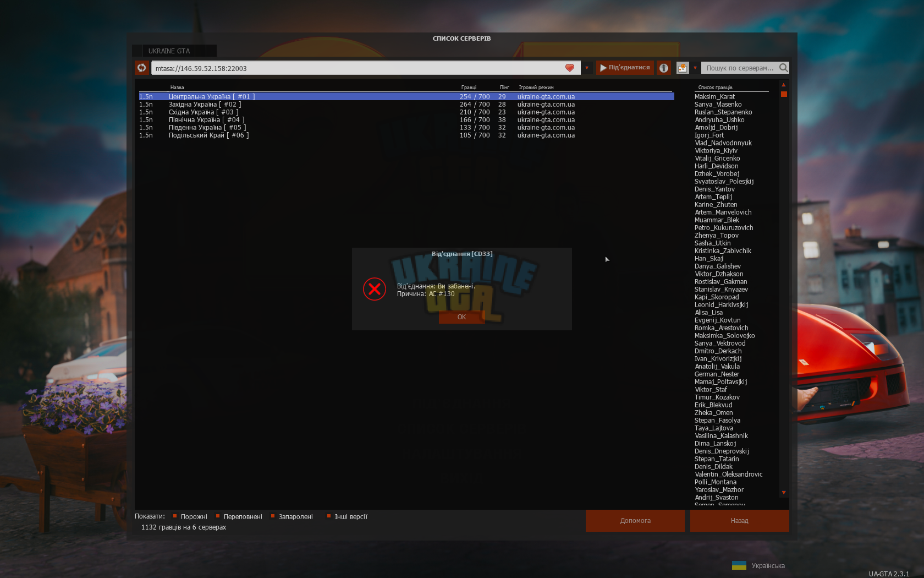
Task: Click the heart favorite icon
Action: point(570,68)
